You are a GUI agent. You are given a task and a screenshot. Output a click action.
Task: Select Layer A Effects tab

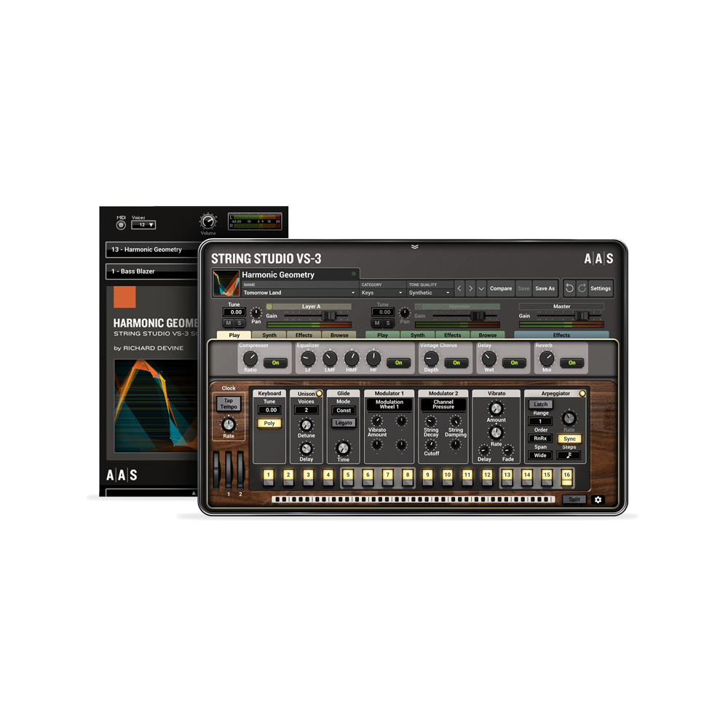coord(304,335)
